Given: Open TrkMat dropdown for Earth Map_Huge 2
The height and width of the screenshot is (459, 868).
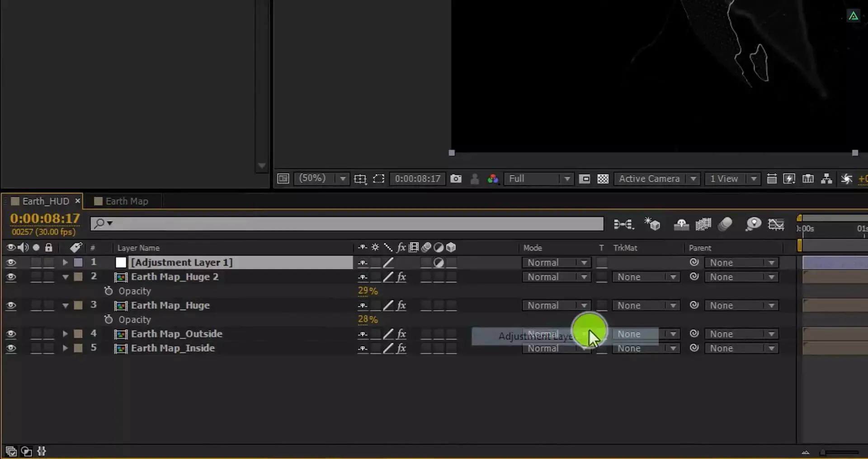Looking at the screenshot, I should pyautogui.click(x=646, y=277).
